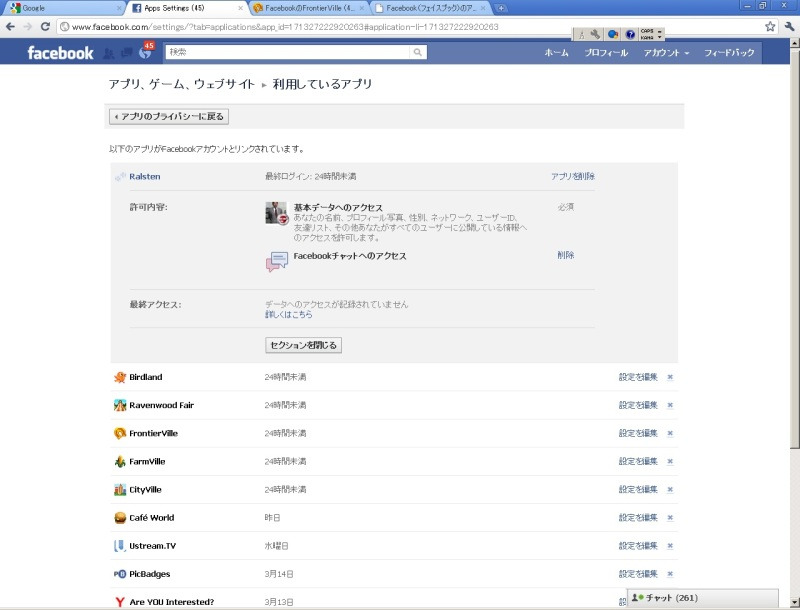The image size is (800, 610).
Task: Open the チャット (261) chat bar
Action: (703, 598)
